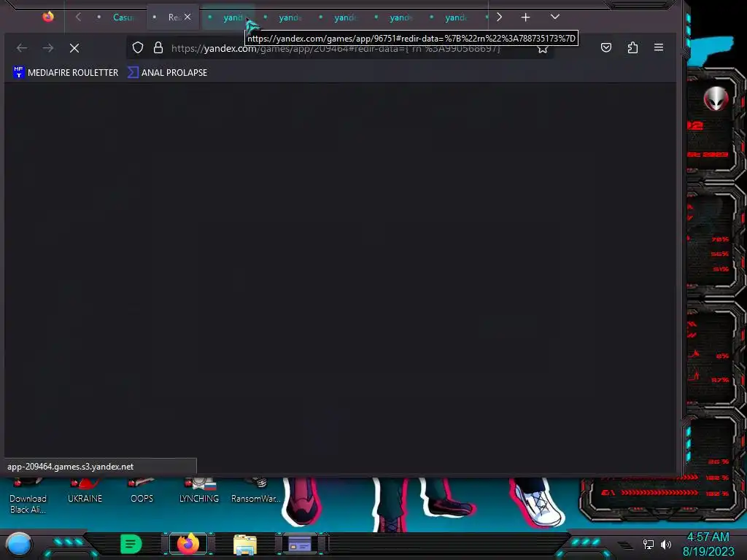Open the network tray icon
Image resolution: width=747 pixels, height=560 pixels.
[649, 544]
